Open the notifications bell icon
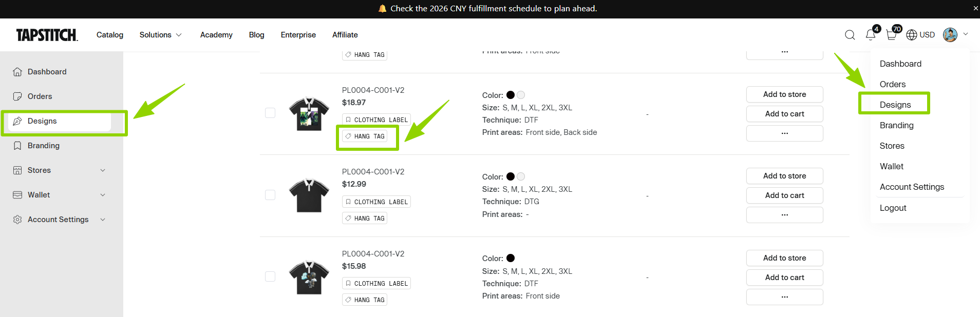Screen dimensions: 980x317 (x=871, y=35)
